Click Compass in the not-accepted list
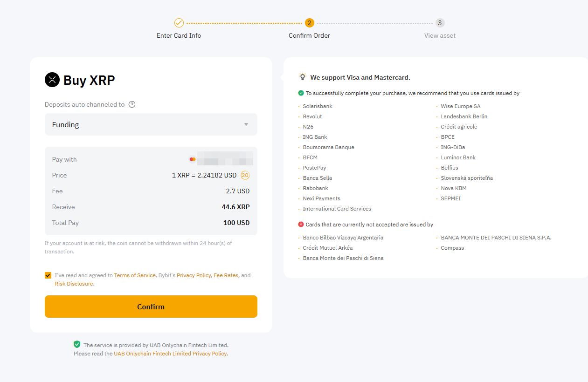The image size is (588, 382). [453, 248]
